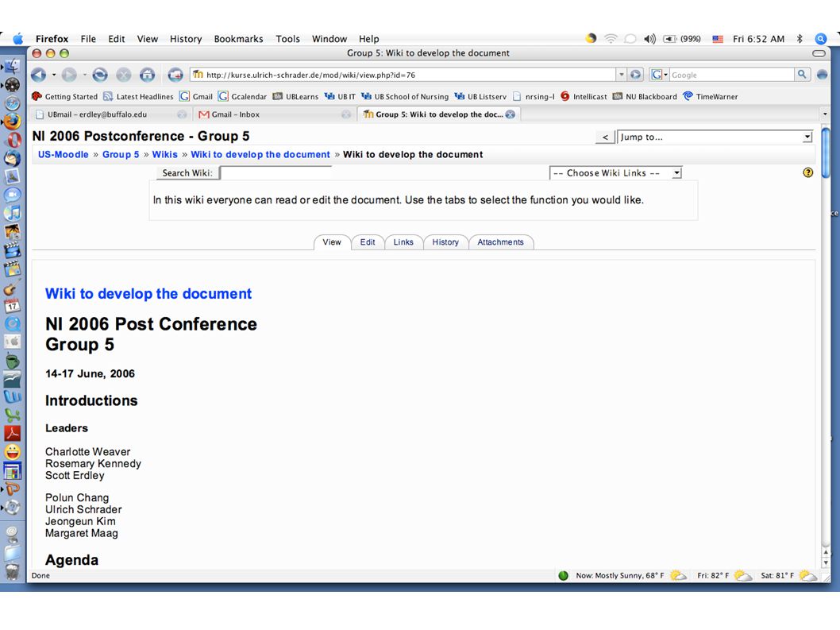Screen dimensions: 840x630
Task: Click the battery status indicator in menu bar
Action: coord(681,39)
